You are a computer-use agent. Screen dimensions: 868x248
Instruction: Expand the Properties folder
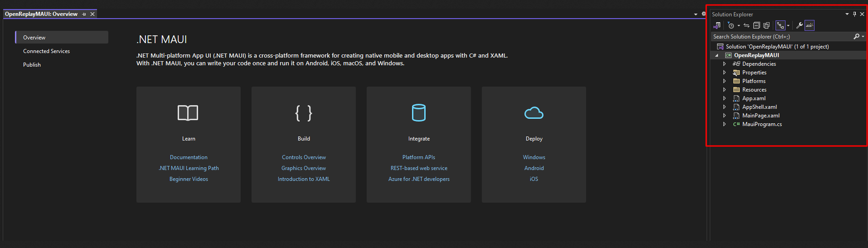point(724,73)
